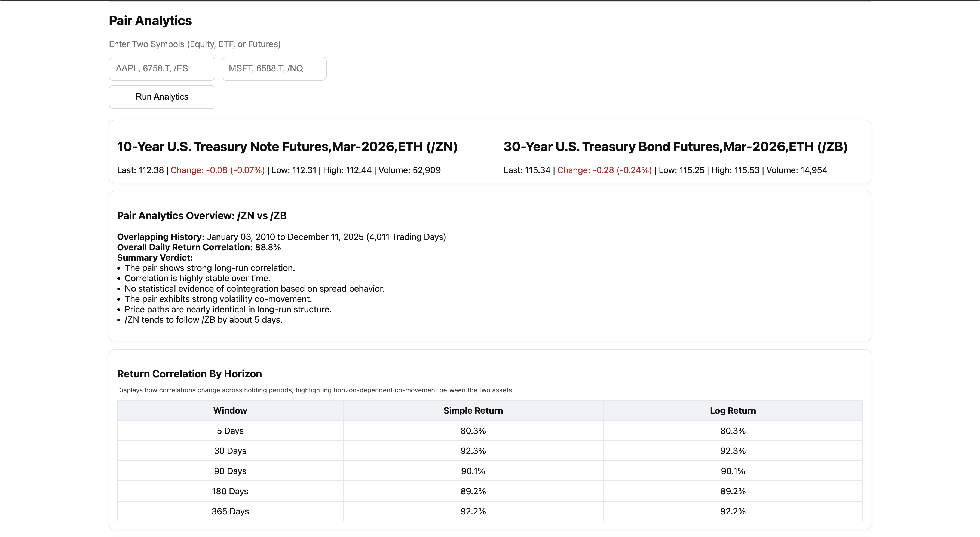Select the 365 Days table row
This screenshot has height=537, width=980.
(x=230, y=511)
